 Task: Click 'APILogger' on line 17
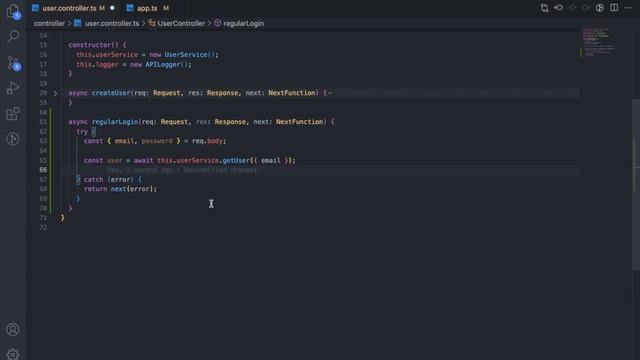[163, 64]
